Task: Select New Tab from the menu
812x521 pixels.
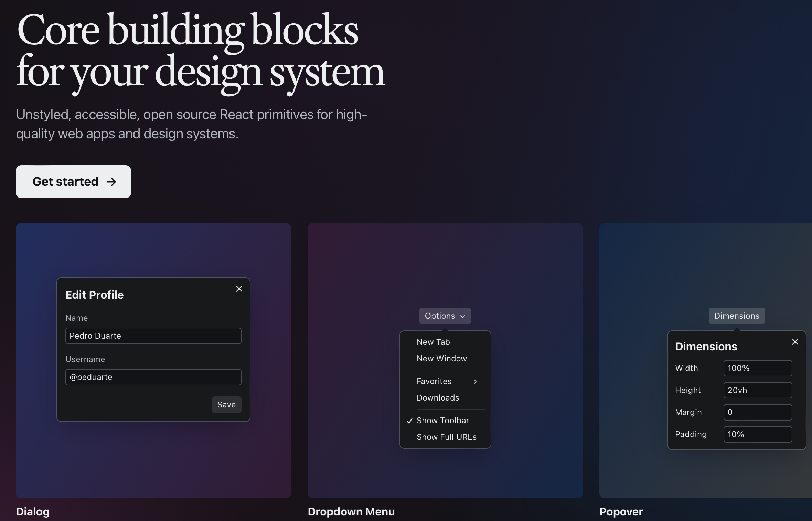Action: pos(433,342)
